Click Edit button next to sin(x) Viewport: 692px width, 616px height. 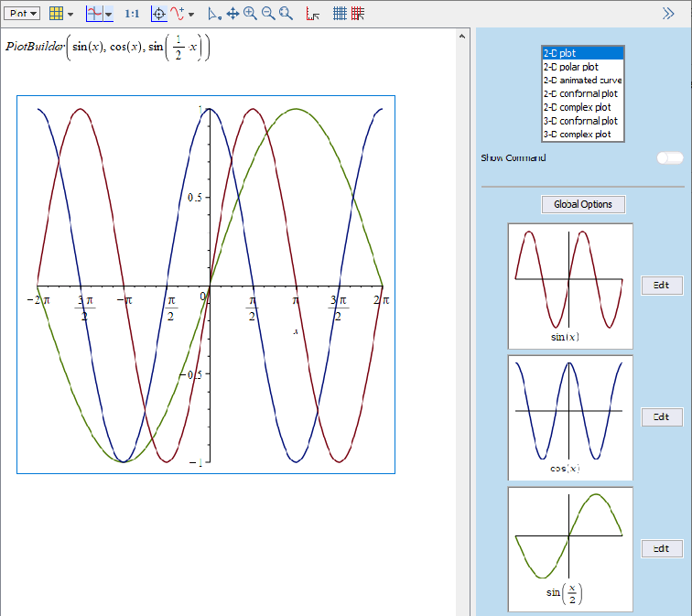coord(661,286)
